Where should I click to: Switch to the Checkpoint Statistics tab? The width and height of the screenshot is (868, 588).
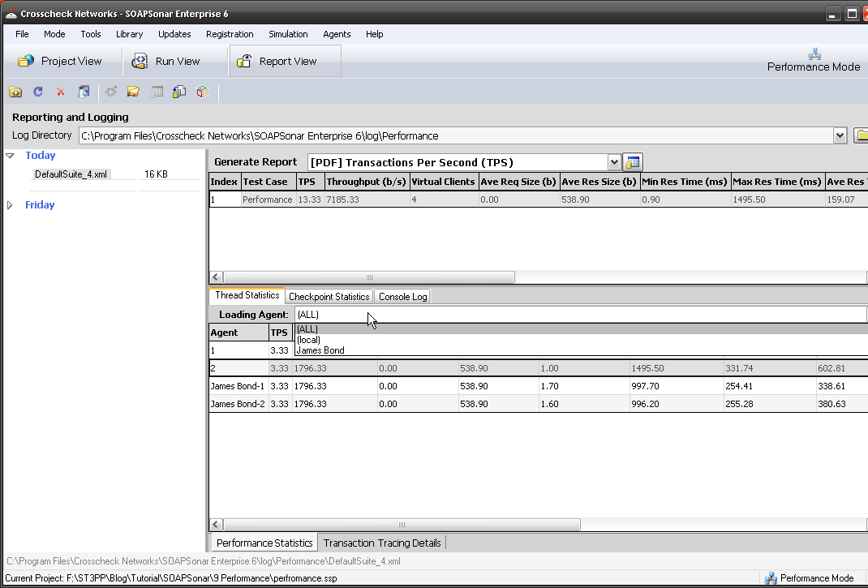pyautogui.click(x=329, y=297)
